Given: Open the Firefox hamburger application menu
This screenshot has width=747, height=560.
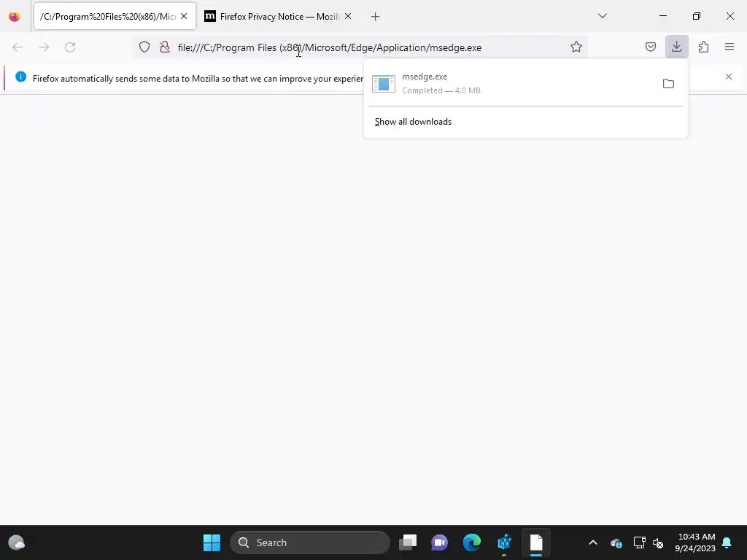Looking at the screenshot, I should 729,47.
